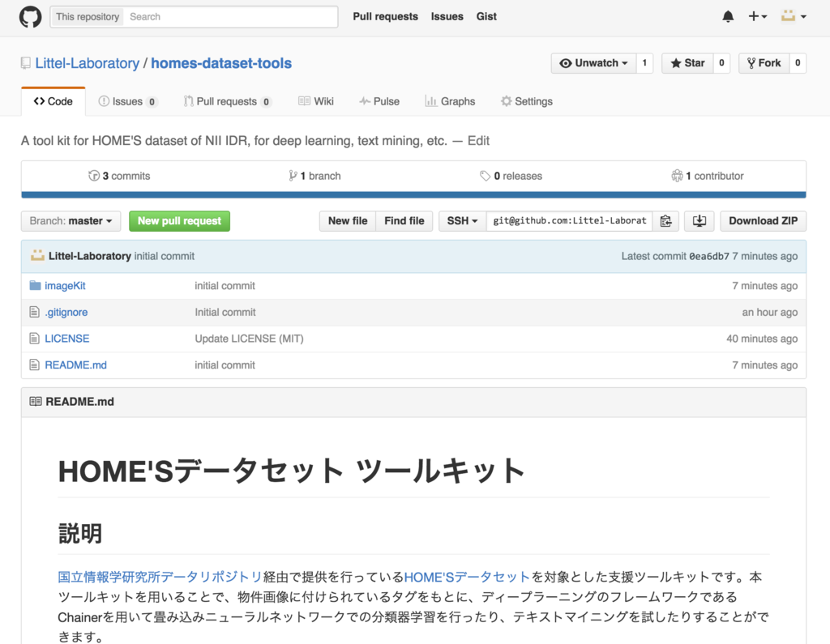The width and height of the screenshot is (830, 644).
Task: Click the repository search field
Action: (230, 17)
